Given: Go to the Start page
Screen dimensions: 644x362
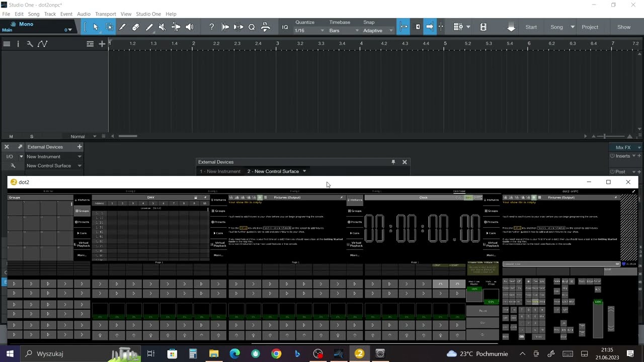Looking at the screenshot, I should coord(531,27).
